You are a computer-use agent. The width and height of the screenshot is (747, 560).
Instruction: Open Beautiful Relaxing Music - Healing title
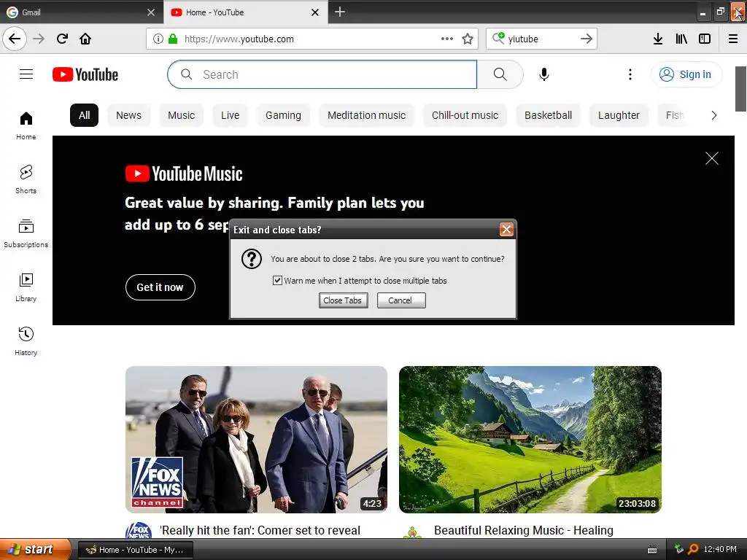click(x=524, y=530)
